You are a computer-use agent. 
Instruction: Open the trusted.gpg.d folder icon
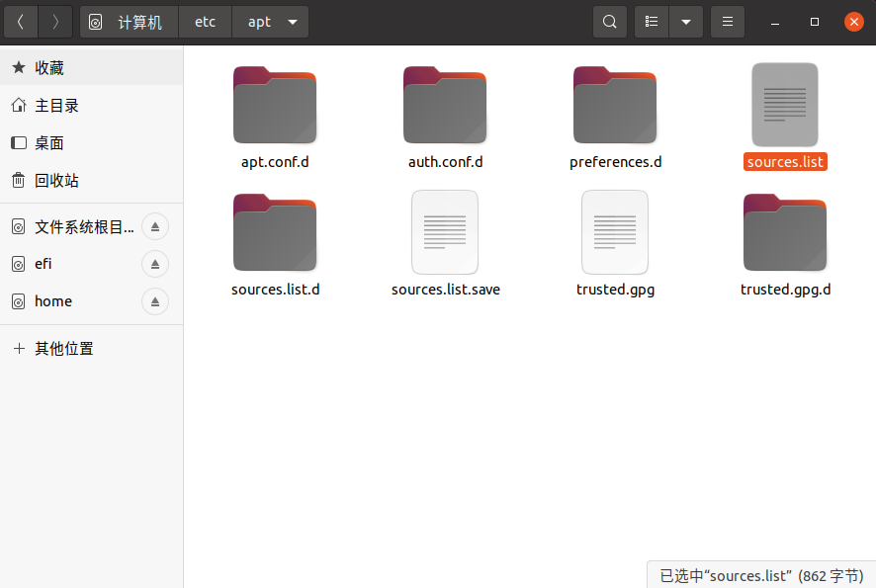[x=785, y=232]
